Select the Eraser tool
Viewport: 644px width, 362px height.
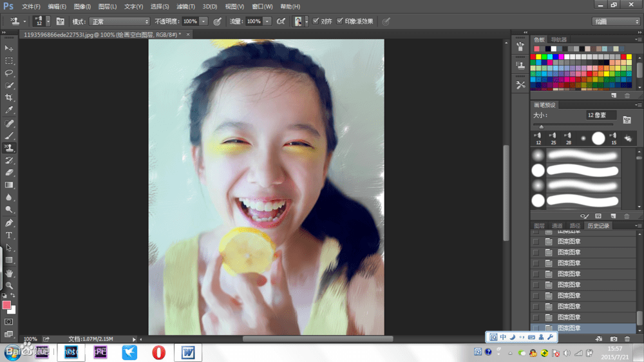[8, 173]
